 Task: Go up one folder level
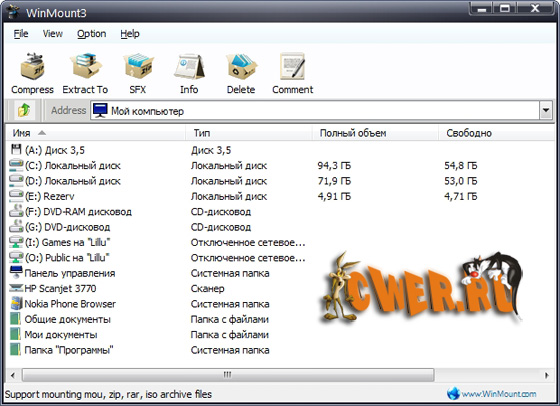(x=24, y=110)
